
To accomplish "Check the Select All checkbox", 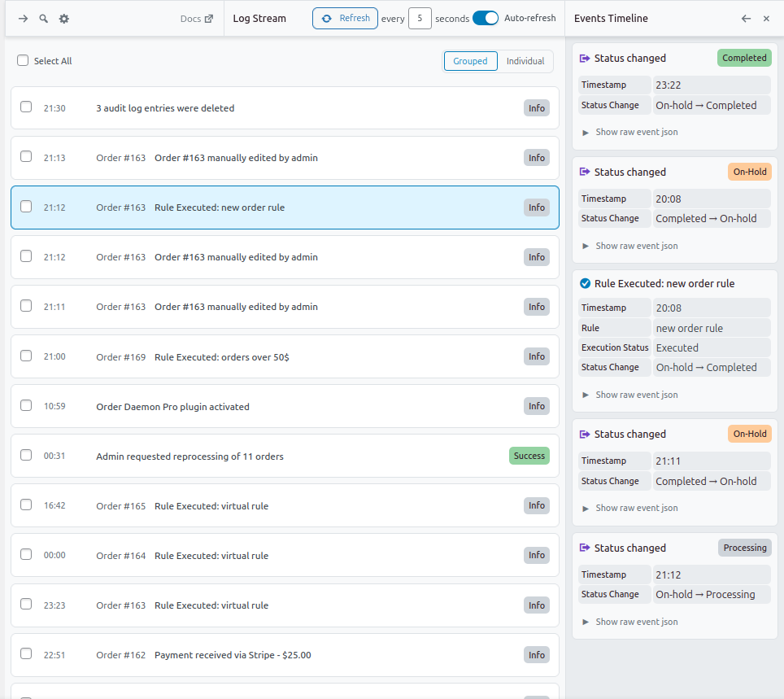I will point(23,60).
